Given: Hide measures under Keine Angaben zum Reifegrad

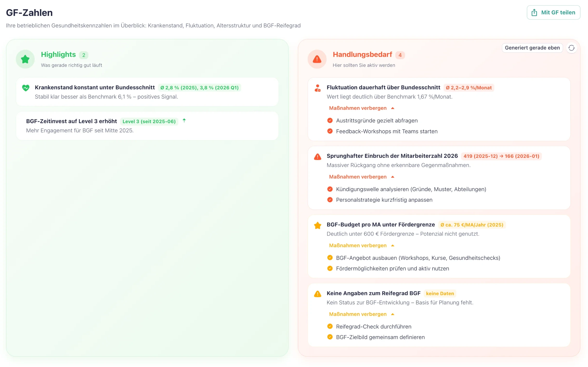Looking at the screenshot, I should tap(361, 314).
